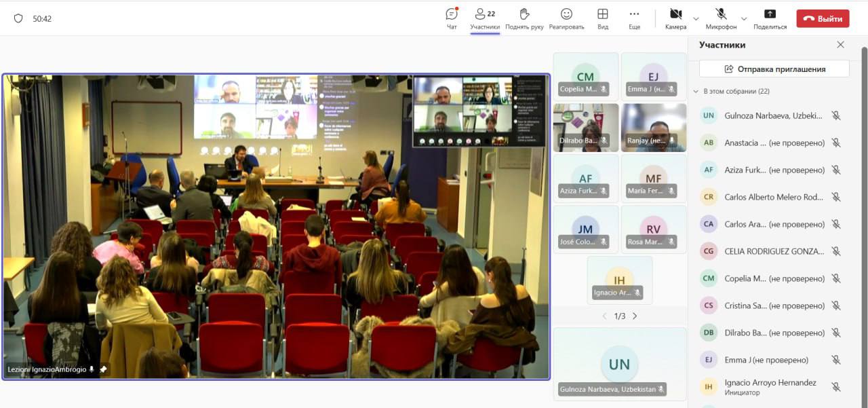Open the Chat panel icon
868x408 pixels.
click(x=452, y=15)
